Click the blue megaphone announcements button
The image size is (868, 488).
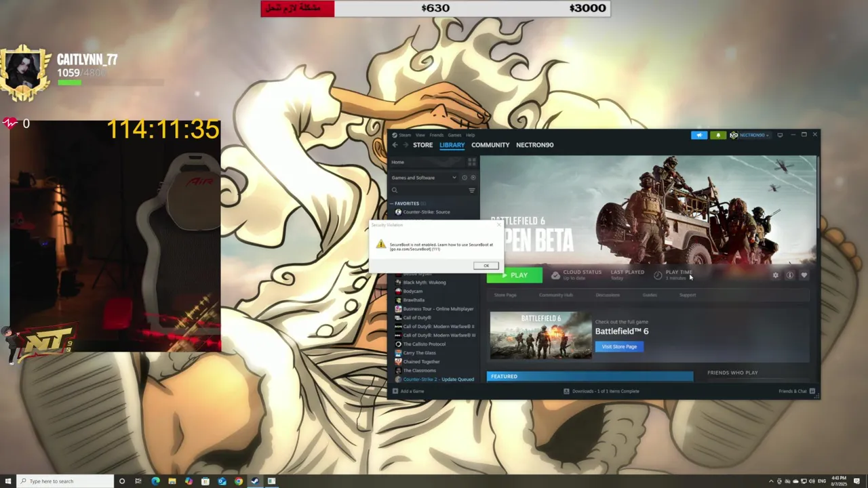699,135
